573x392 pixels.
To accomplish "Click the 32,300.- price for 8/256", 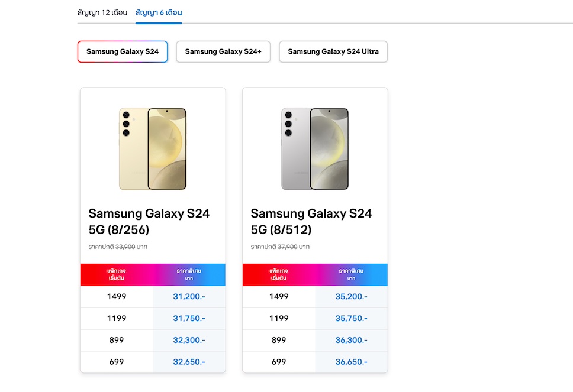I will [x=189, y=341].
